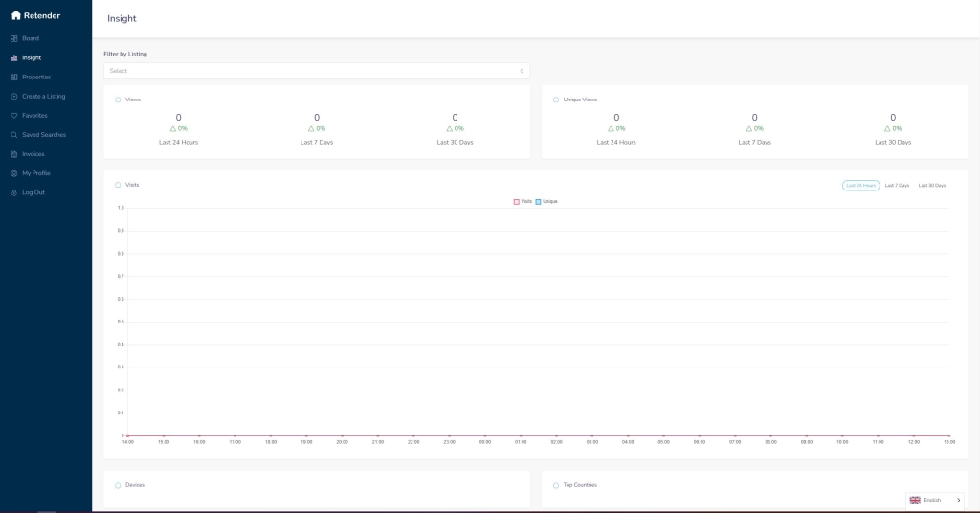980x513 pixels.
Task: Toggle the Visits series in chart legend
Action: 526,201
